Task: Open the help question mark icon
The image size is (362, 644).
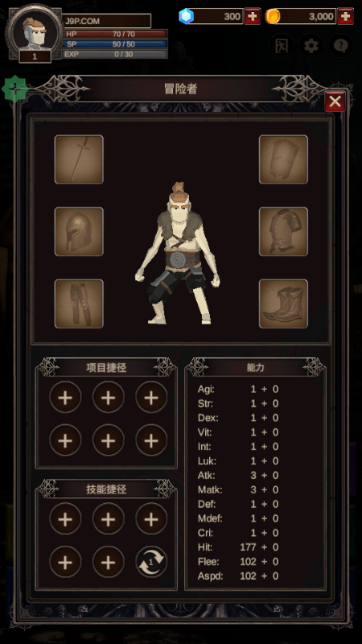Action: click(x=340, y=46)
